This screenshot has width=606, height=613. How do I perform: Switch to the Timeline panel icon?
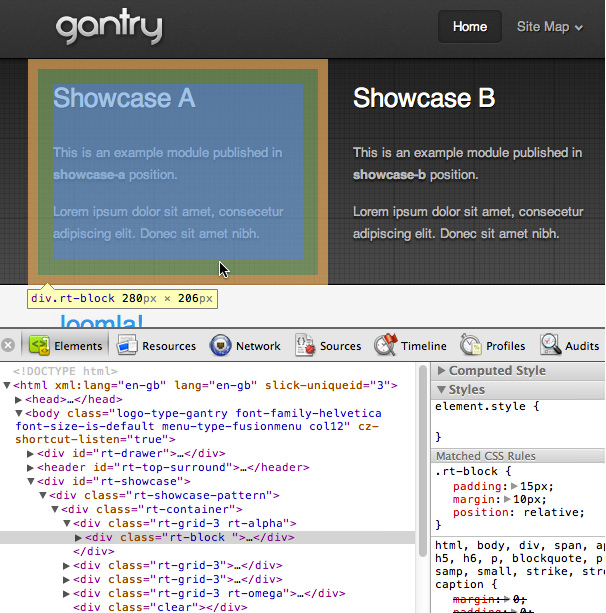click(x=386, y=346)
